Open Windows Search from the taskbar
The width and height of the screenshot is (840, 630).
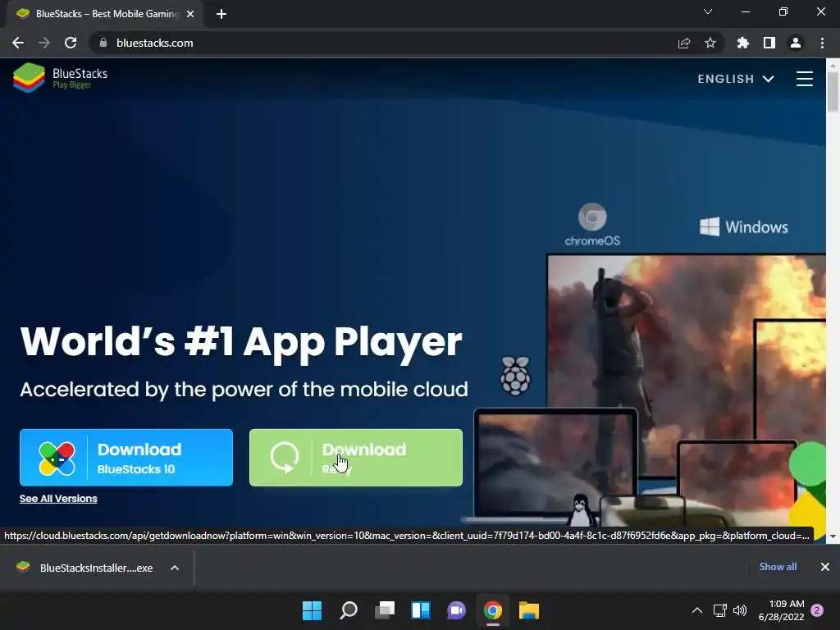click(348, 610)
